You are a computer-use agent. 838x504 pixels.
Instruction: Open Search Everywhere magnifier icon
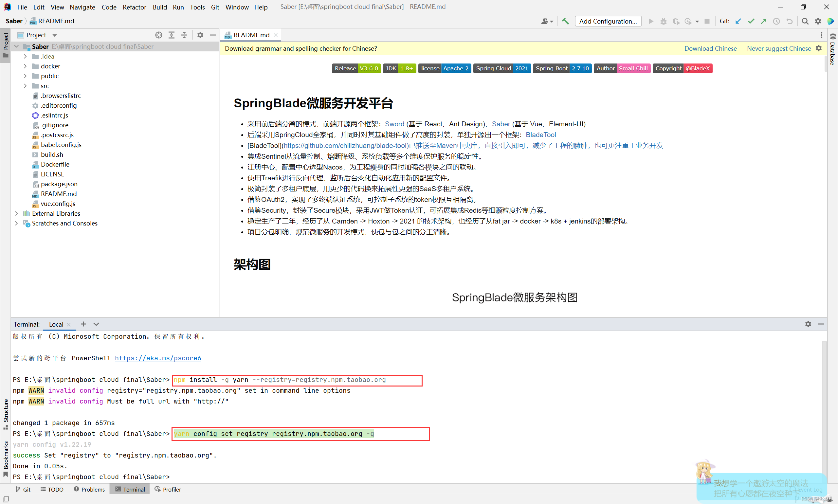(x=805, y=21)
